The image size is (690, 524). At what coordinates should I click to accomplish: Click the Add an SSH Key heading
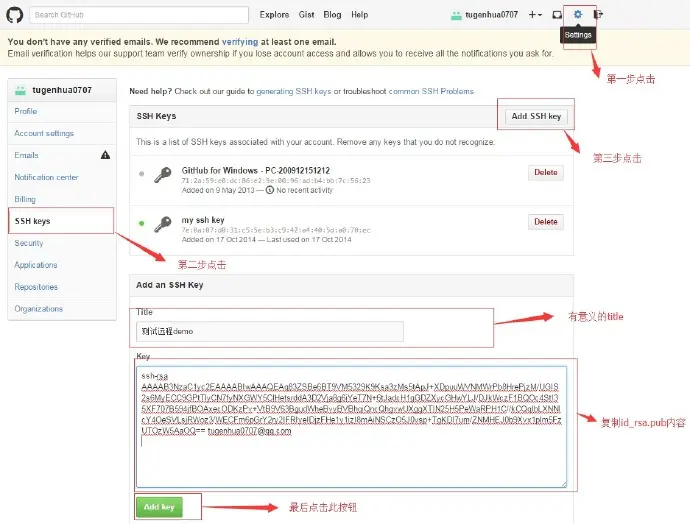(x=169, y=285)
